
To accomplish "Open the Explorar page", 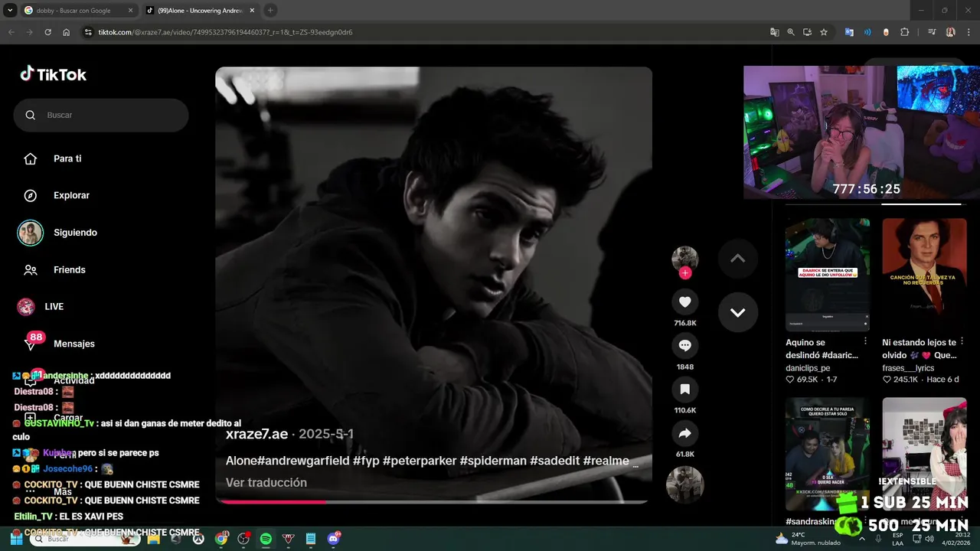I will 71,195.
